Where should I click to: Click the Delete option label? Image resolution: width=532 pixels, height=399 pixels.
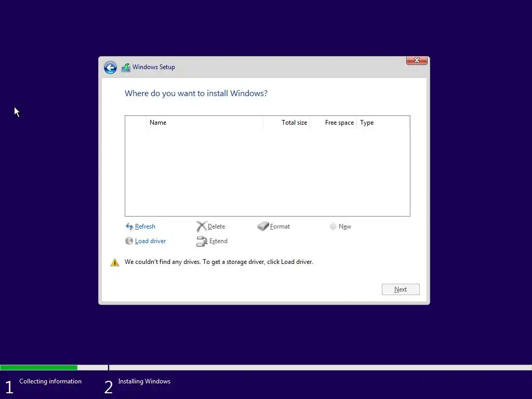[x=216, y=227]
